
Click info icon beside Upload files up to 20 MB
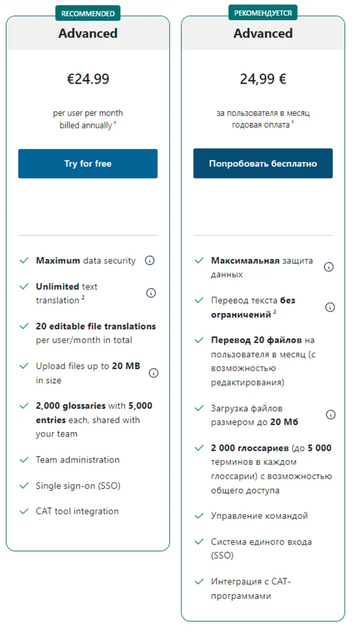[x=154, y=373]
